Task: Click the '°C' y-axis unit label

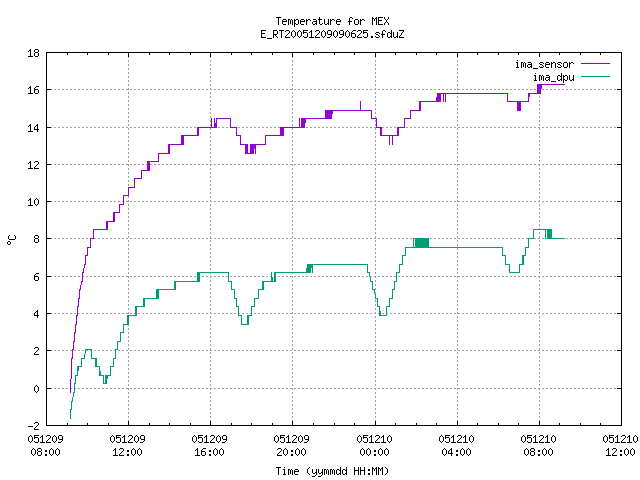Action: pos(11,240)
